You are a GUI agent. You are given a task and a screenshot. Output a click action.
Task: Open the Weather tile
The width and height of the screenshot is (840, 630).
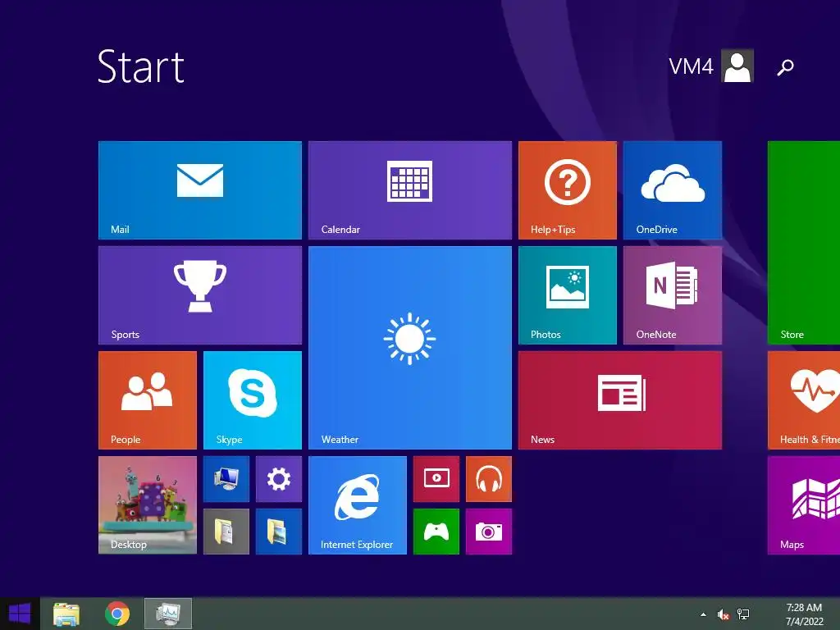click(410, 348)
